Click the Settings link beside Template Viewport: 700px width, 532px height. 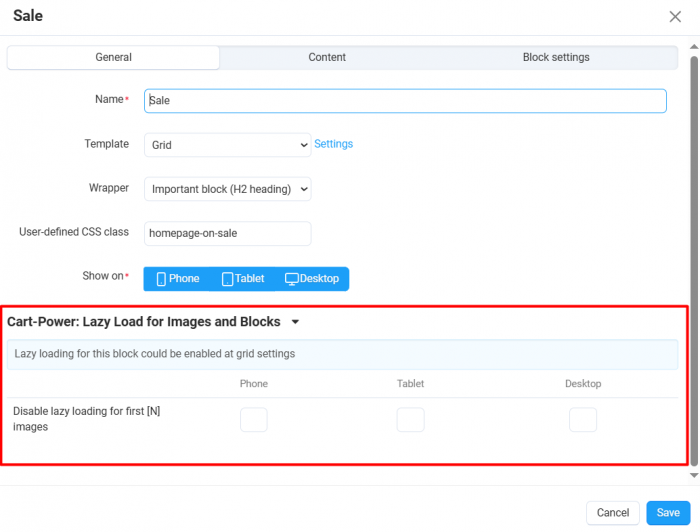click(333, 144)
